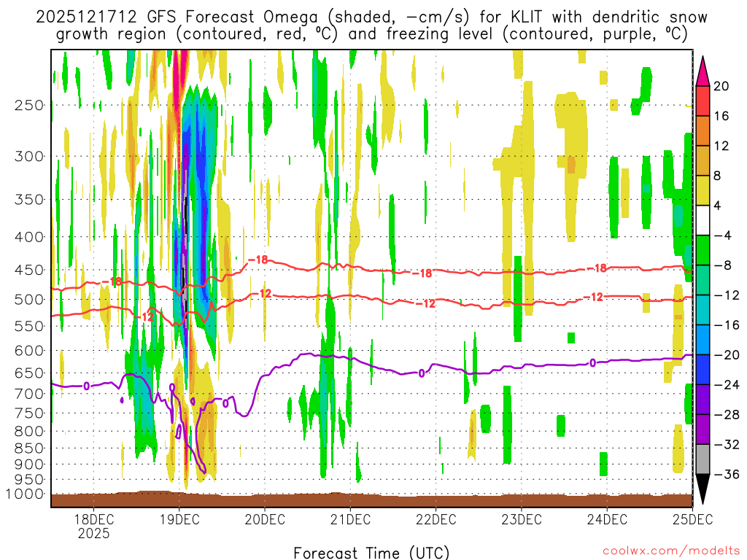Click the red -12 contour label near 24DEC
Viewport: 747px width, 560px height.
coord(594,297)
